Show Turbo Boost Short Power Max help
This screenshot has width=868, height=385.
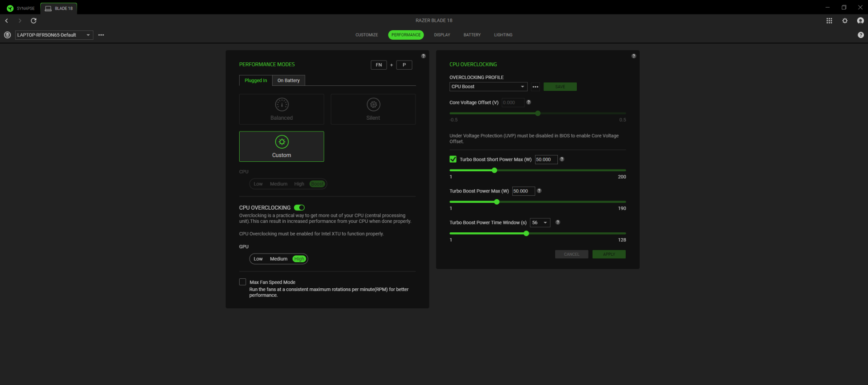(562, 159)
